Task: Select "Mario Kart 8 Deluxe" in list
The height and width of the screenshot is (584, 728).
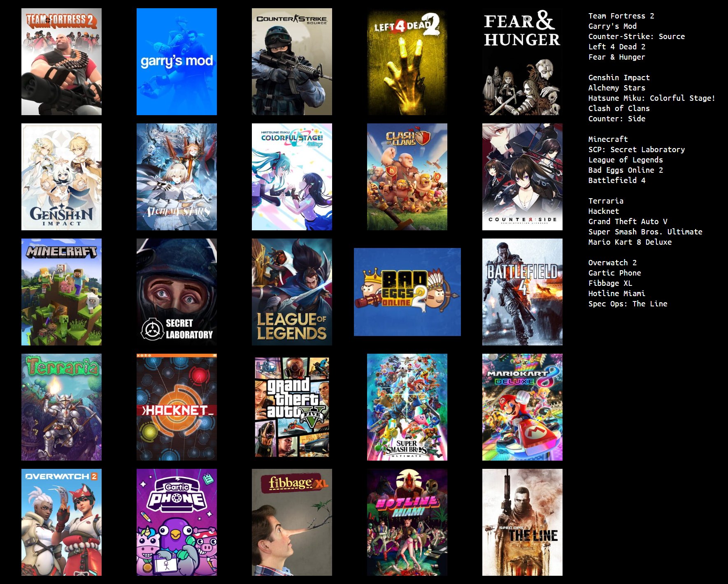Action: click(630, 242)
